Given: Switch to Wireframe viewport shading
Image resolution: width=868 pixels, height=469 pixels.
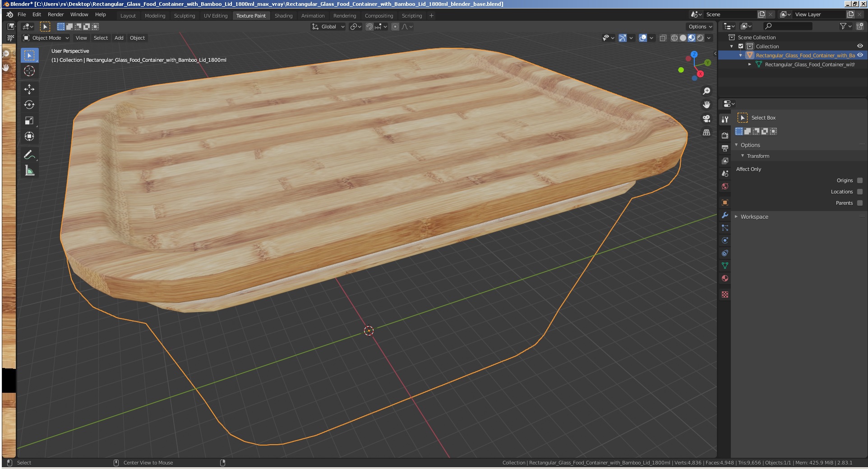Looking at the screenshot, I should 674,38.
